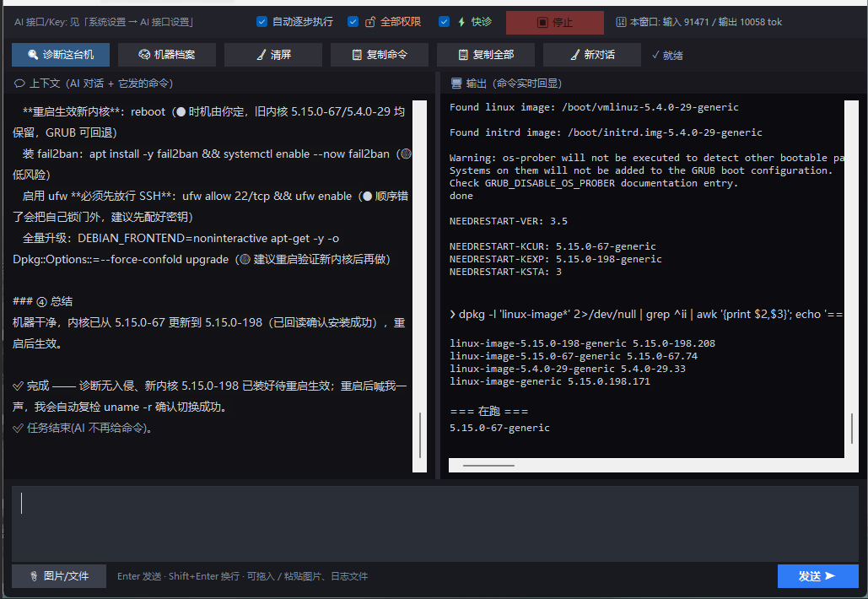Image resolution: width=868 pixels, height=599 pixels.
Task: Send the message with 发送
Action: (x=818, y=576)
